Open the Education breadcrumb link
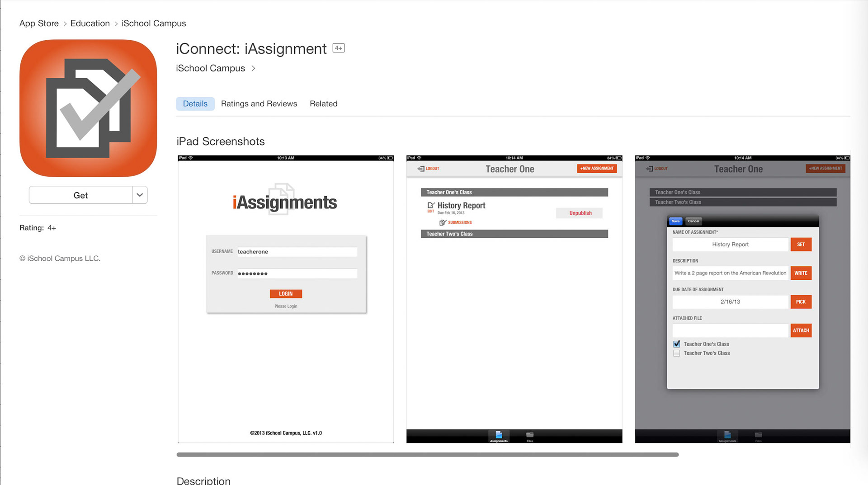 pos(90,23)
